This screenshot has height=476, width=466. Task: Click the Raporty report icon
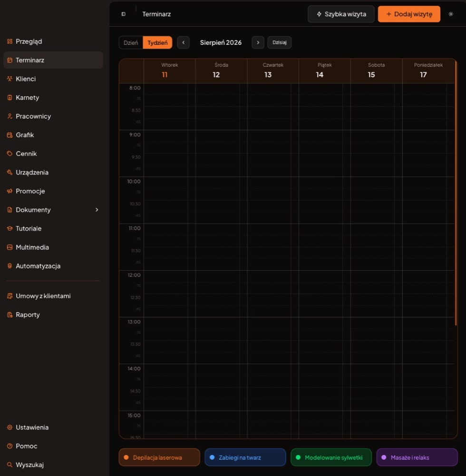[10, 315]
